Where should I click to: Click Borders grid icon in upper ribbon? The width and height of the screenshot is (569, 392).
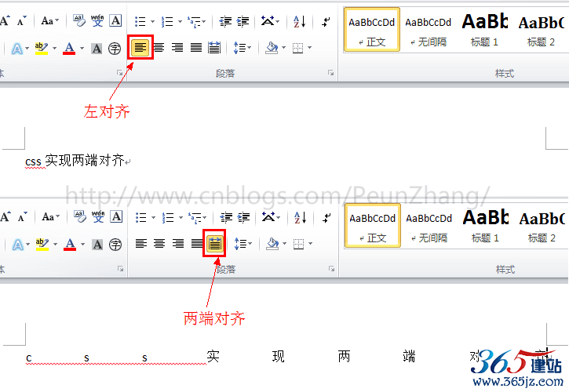pos(298,48)
